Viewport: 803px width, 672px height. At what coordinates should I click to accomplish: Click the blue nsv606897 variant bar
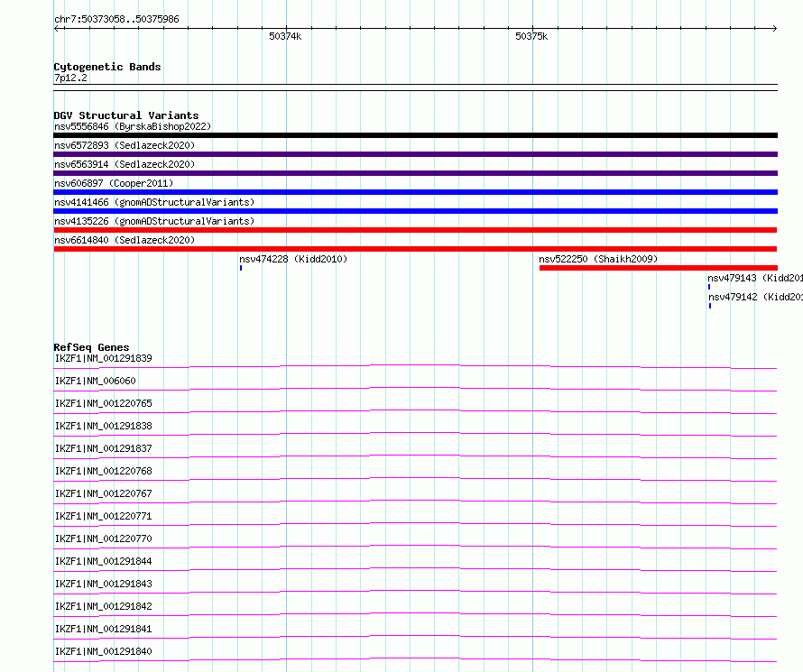point(415,192)
